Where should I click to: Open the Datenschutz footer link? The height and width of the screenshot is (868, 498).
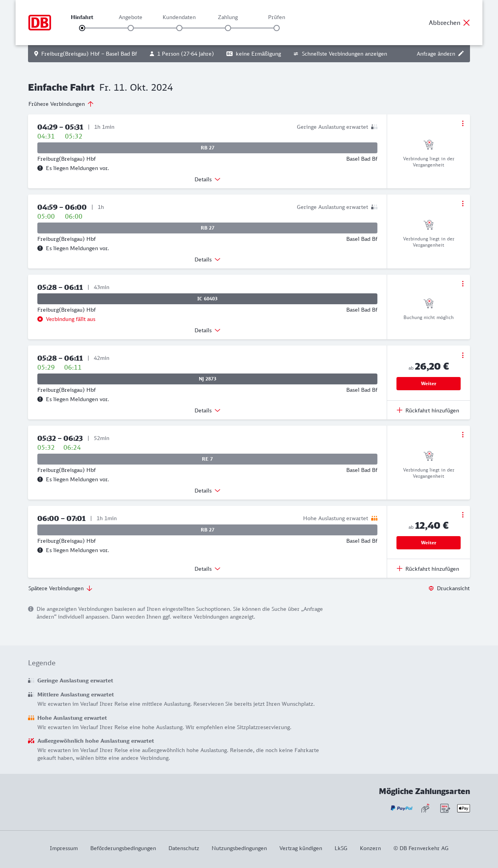[x=184, y=848]
